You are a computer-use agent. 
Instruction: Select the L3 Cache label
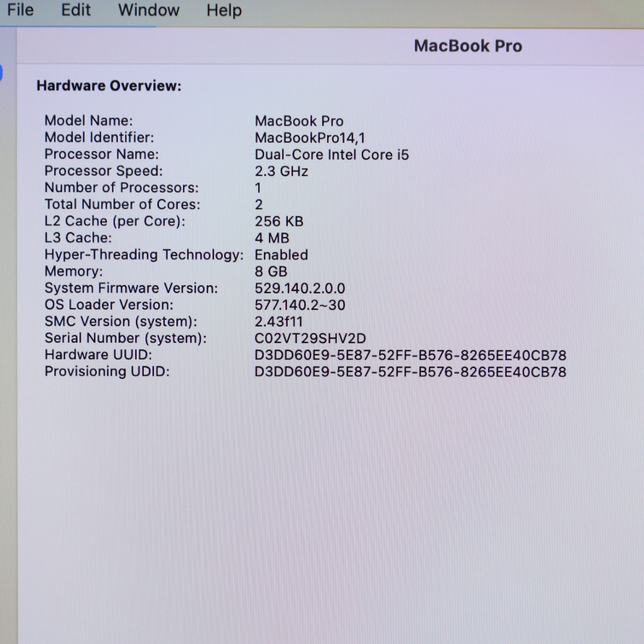click(78, 238)
